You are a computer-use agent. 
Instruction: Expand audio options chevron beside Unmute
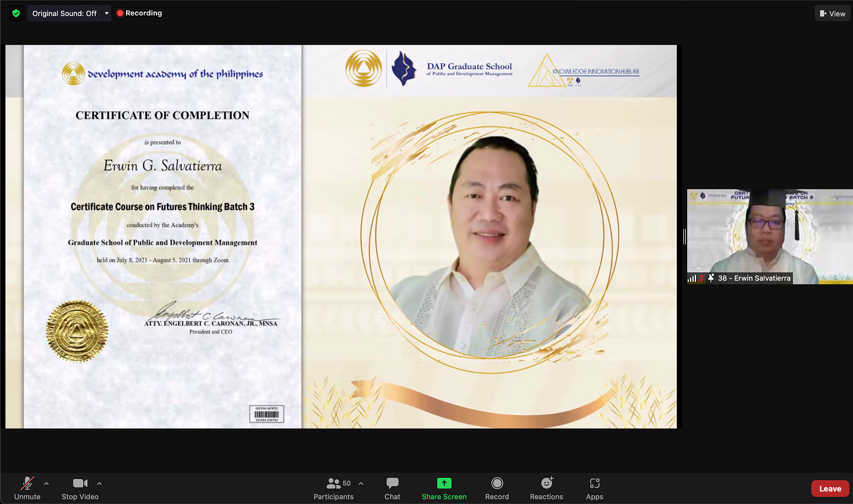(x=46, y=483)
